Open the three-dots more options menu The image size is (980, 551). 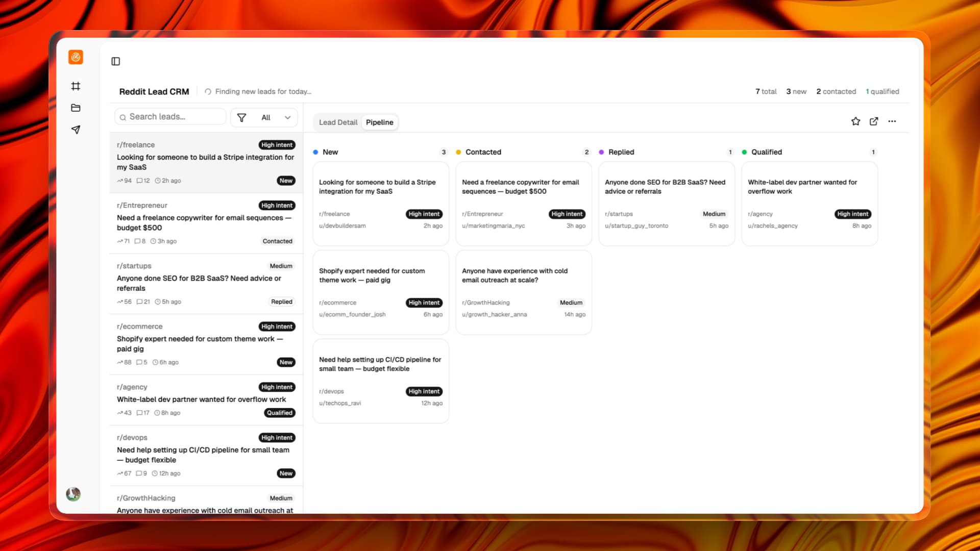coord(892,121)
